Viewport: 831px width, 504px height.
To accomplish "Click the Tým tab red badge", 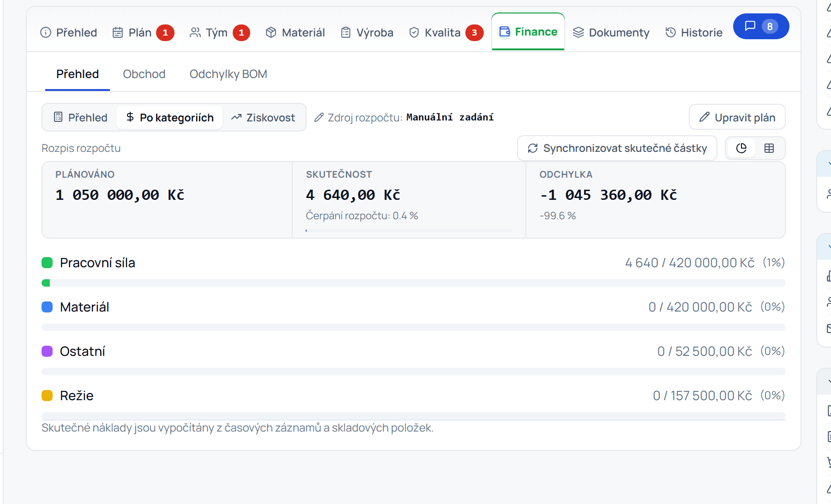I will pyautogui.click(x=241, y=33).
